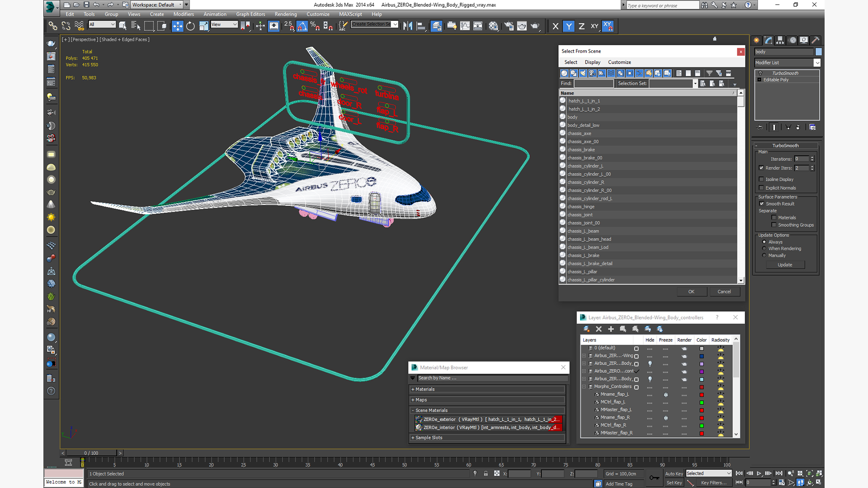The width and height of the screenshot is (868, 488).
Task: Open the Curve Editor toolbar icon
Action: coord(465,26)
